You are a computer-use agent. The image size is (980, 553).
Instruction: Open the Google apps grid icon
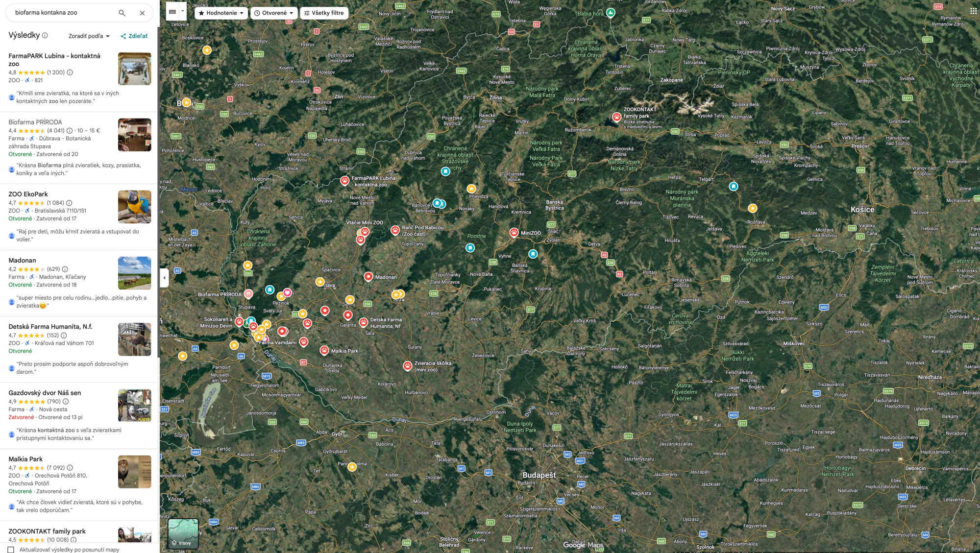tap(973, 11)
